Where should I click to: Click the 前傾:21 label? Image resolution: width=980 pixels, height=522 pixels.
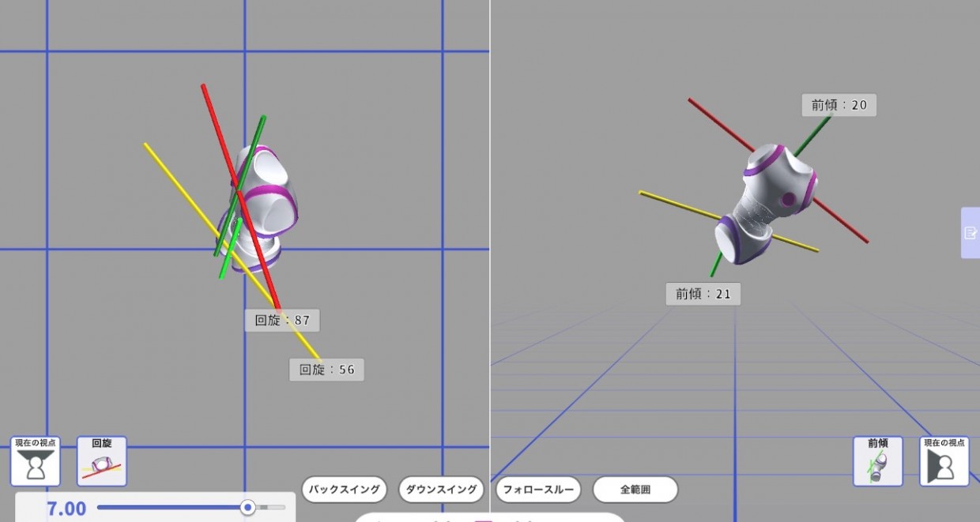tap(703, 295)
